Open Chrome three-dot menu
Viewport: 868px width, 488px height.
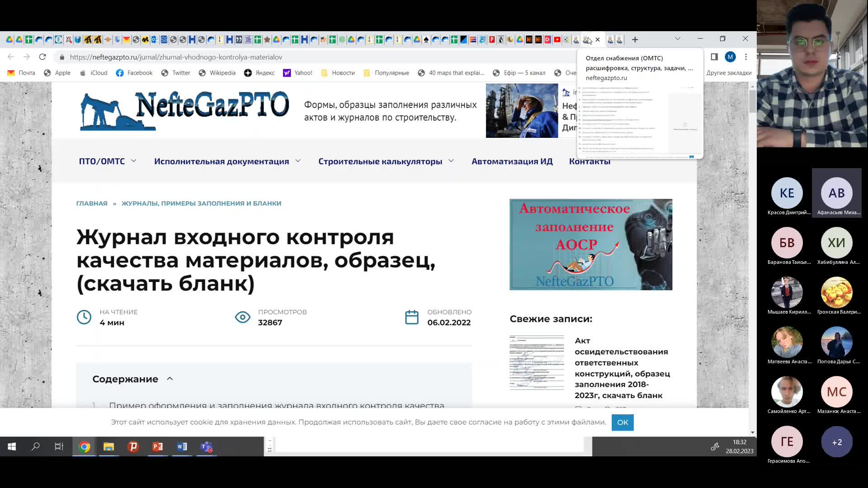(x=746, y=57)
